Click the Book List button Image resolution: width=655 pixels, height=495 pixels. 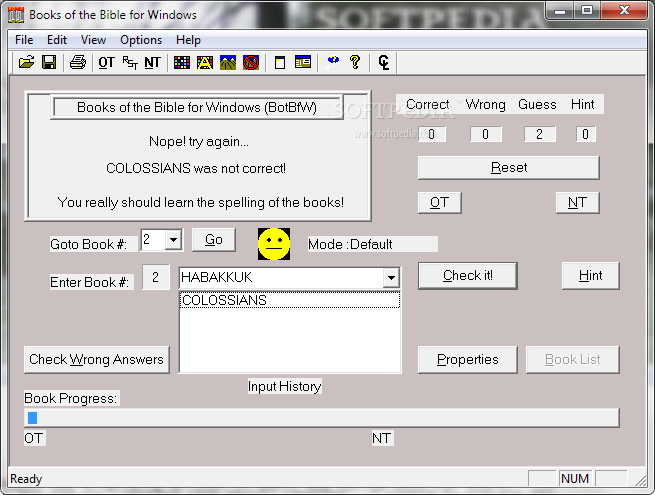[573, 360]
